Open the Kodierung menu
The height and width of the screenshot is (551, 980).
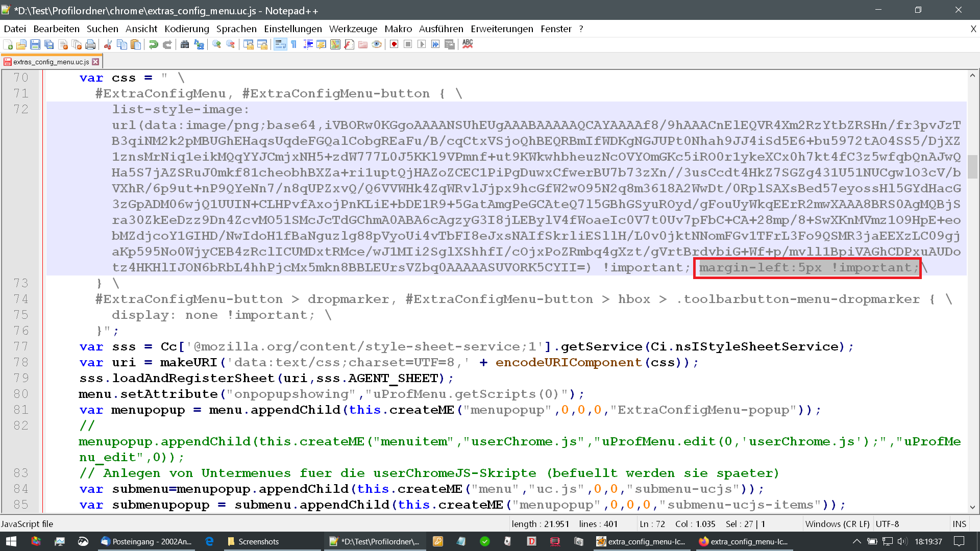tap(187, 29)
